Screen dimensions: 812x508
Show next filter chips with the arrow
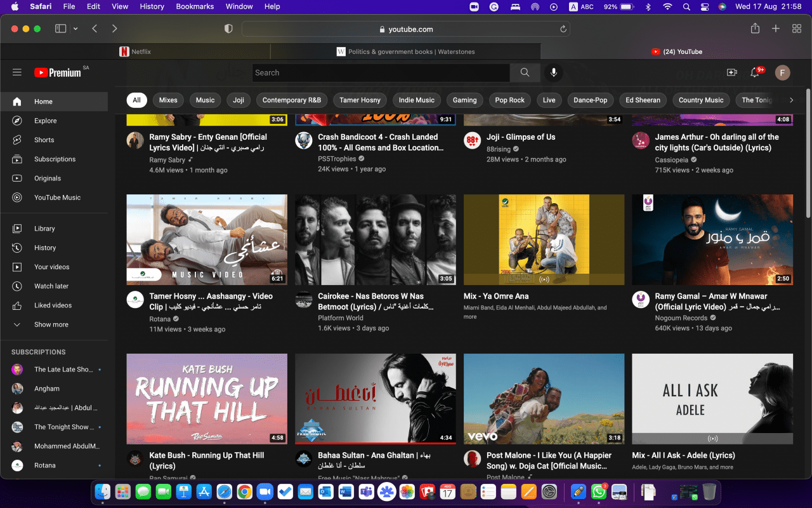[791, 100]
